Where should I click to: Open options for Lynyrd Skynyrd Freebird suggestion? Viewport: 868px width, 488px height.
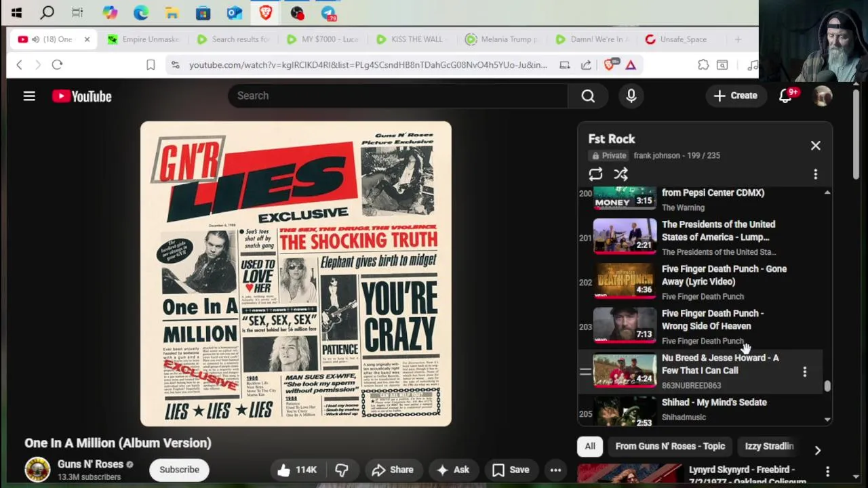click(x=827, y=472)
